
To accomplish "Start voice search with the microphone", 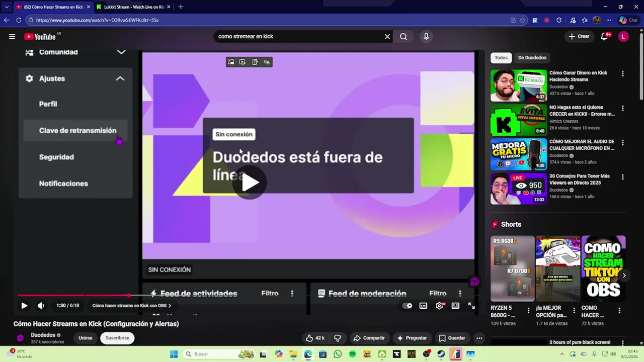I will (x=426, y=36).
